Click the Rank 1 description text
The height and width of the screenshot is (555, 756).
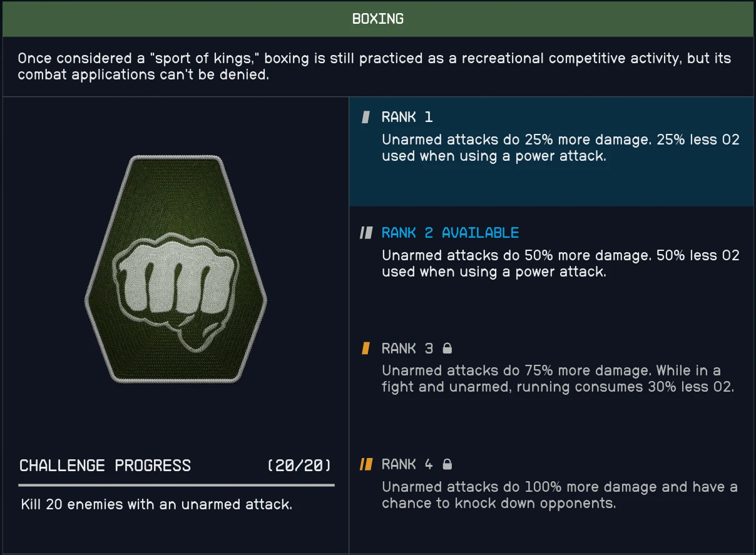tap(560, 148)
